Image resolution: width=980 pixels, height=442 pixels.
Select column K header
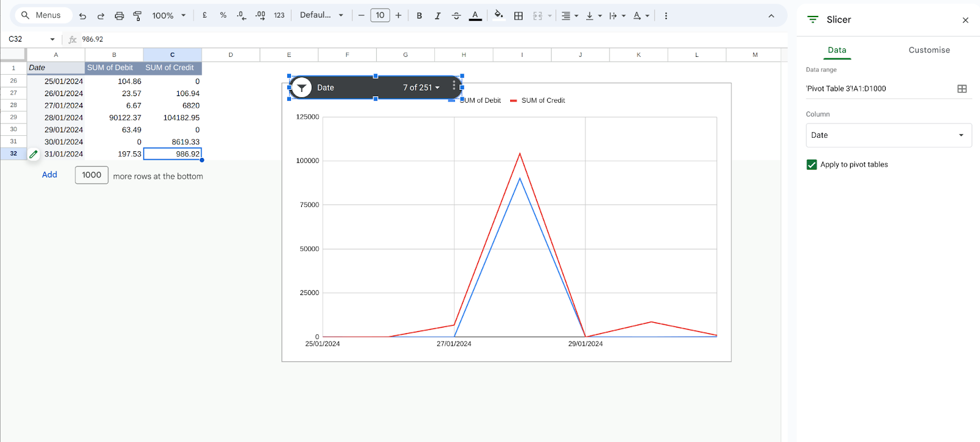click(639, 55)
